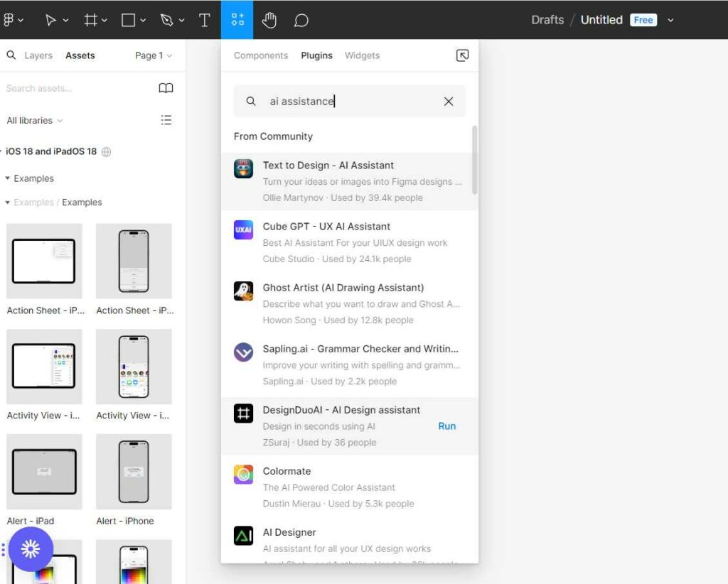Click the open-in-window icon in plugins panel

[x=462, y=55]
